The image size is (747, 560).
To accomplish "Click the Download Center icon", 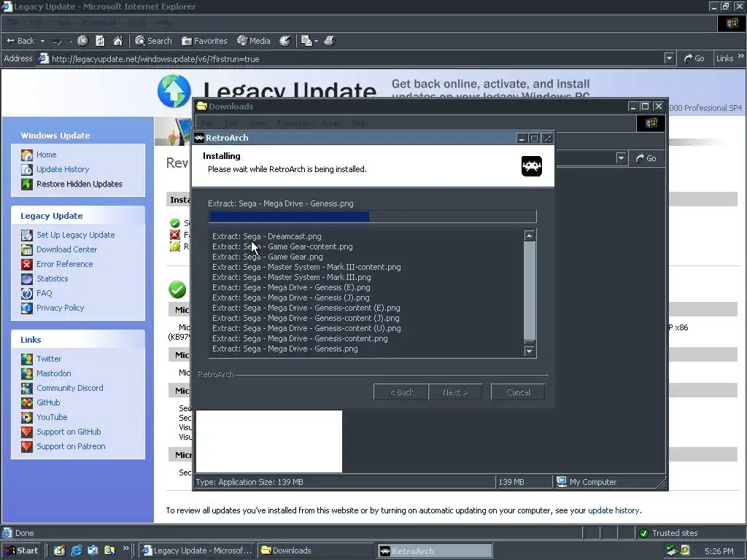I will tap(27, 249).
